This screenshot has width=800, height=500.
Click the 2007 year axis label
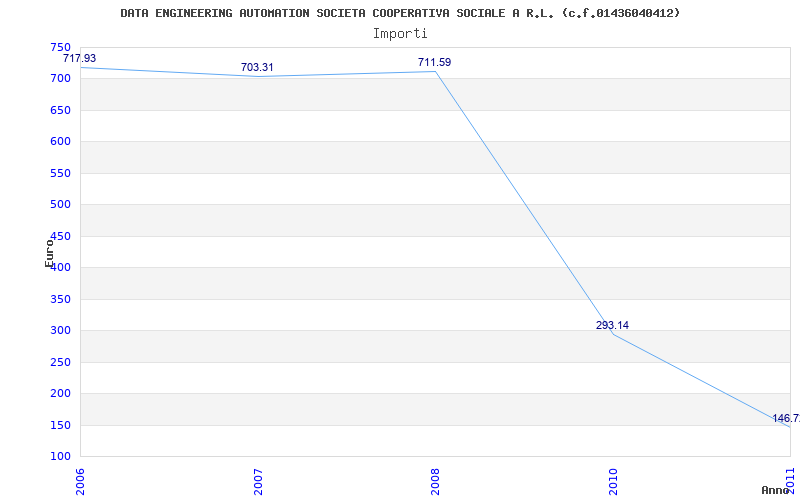[258, 482]
